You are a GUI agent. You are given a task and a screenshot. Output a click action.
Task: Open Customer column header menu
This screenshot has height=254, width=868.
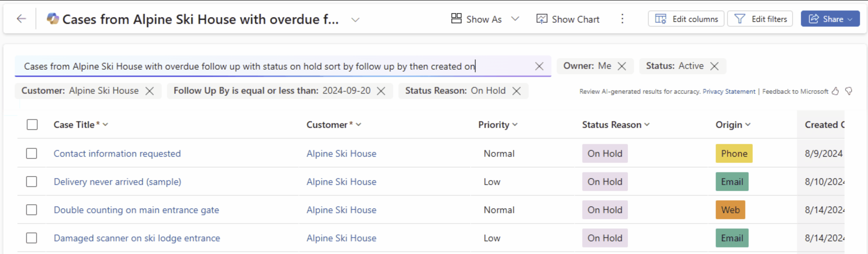(x=334, y=125)
